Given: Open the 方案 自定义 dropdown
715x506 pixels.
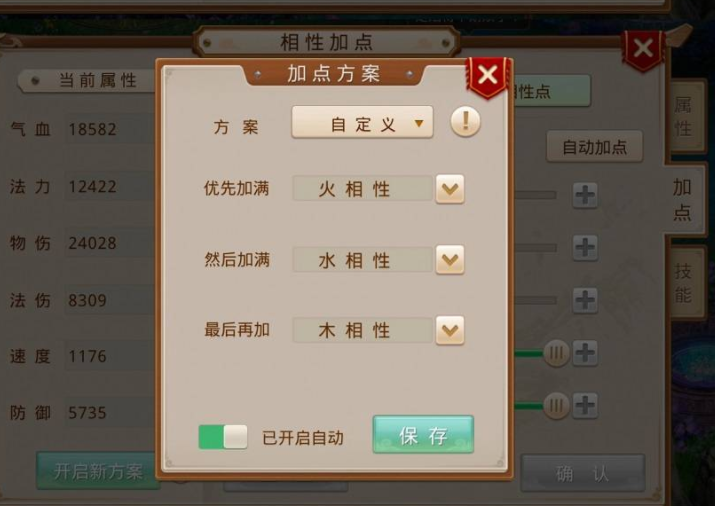Looking at the screenshot, I should (363, 122).
